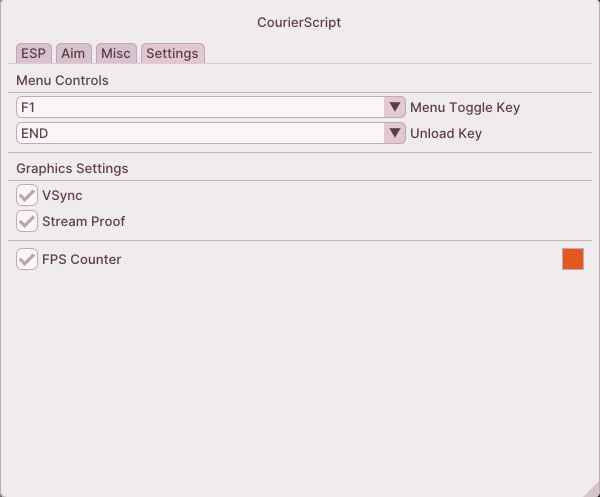Viewport: 600px width, 497px height.
Task: Open the orange FPS Counter color swatch
Action: coord(573,259)
